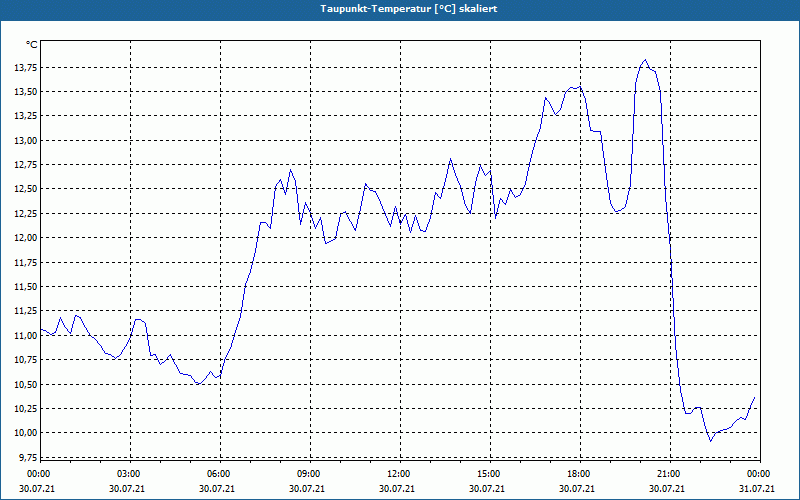Click the 30.07.21 date under first 00:00

pos(37,488)
